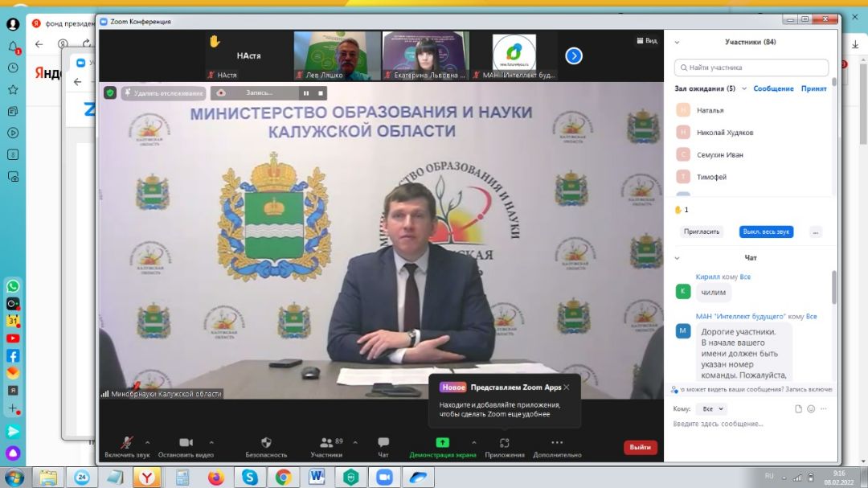The image size is (868, 488).
Task: Start Демонстрация экрана screen share
Action: [x=442, y=447]
